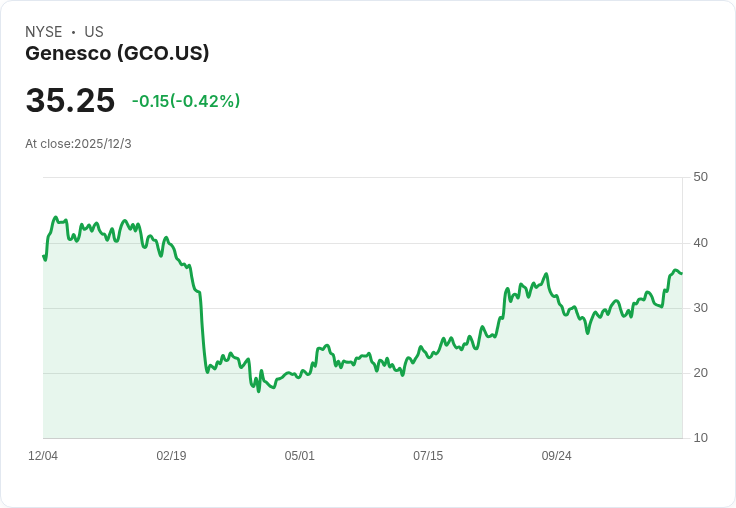Image resolution: width=736 pixels, height=508 pixels.
Task: Click the 50 value on the y-axis
Action: coord(700,177)
